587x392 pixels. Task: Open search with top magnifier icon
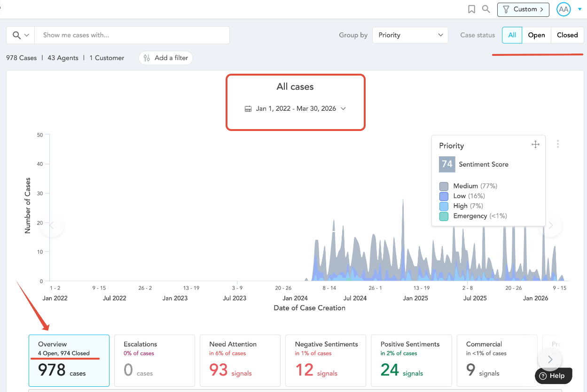tap(486, 9)
